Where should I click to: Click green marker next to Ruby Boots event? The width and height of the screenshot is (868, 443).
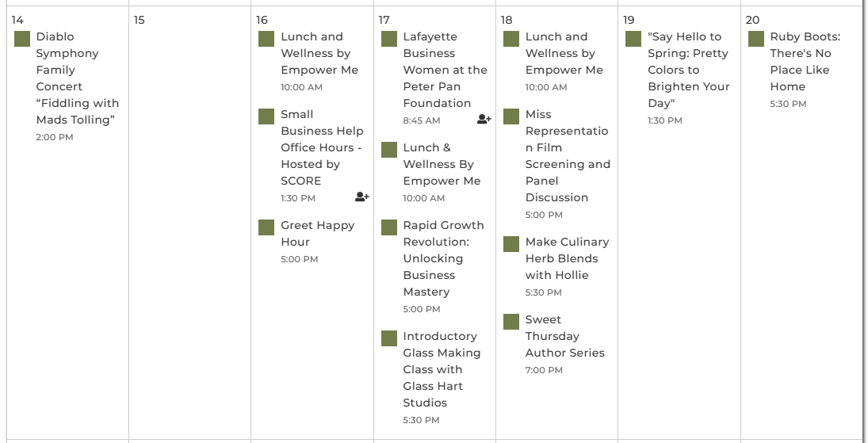(756, 39)
